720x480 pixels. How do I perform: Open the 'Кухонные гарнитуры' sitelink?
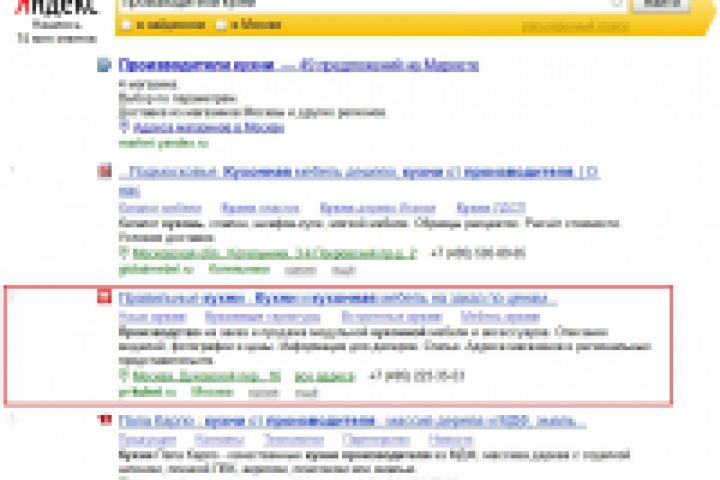pos(263,317)
